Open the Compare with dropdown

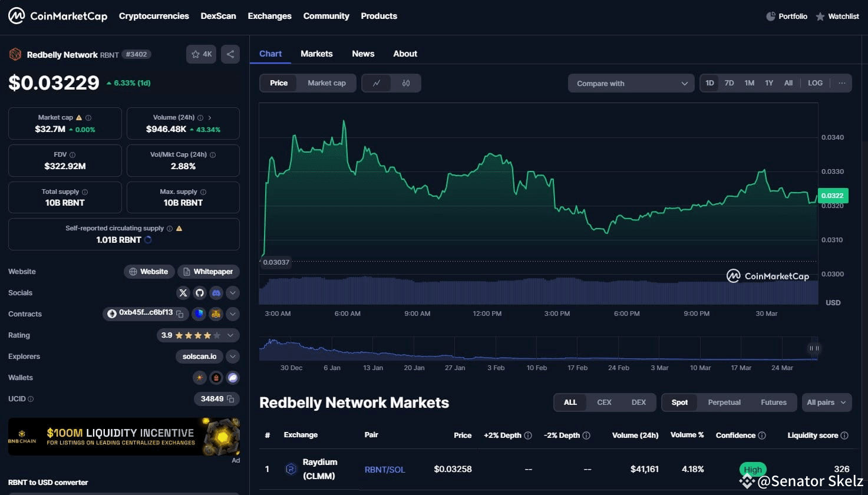[631, 83]
